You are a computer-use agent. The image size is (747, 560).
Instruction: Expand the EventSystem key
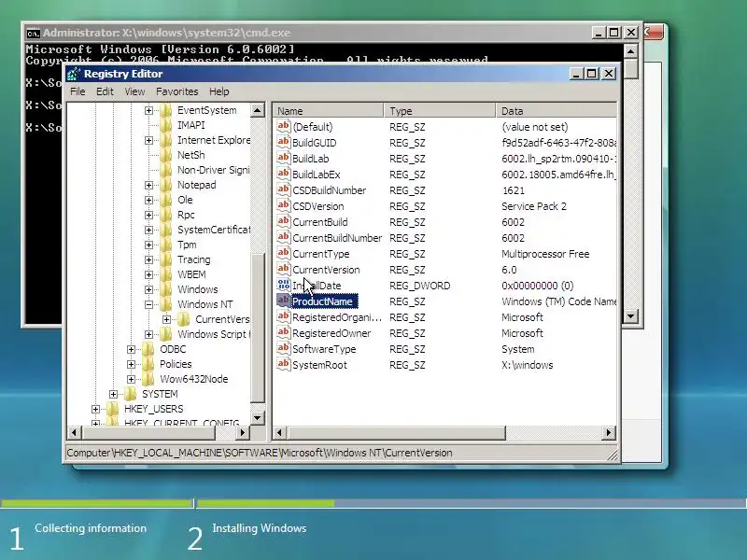(148, 110)
